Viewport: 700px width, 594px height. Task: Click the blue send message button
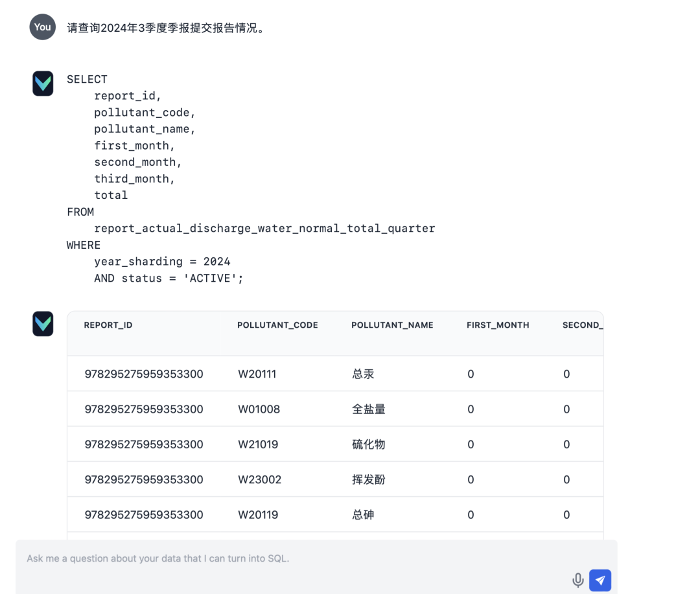600,580
